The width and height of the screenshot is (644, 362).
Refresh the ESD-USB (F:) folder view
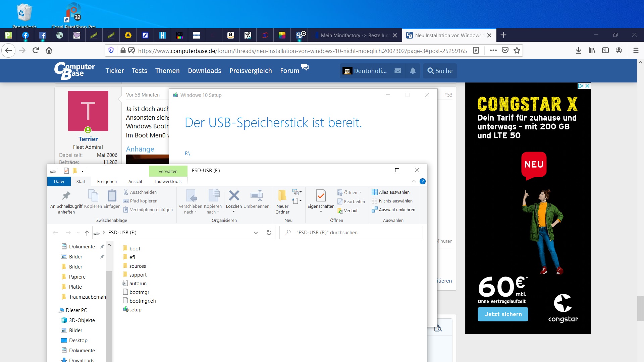269,233
